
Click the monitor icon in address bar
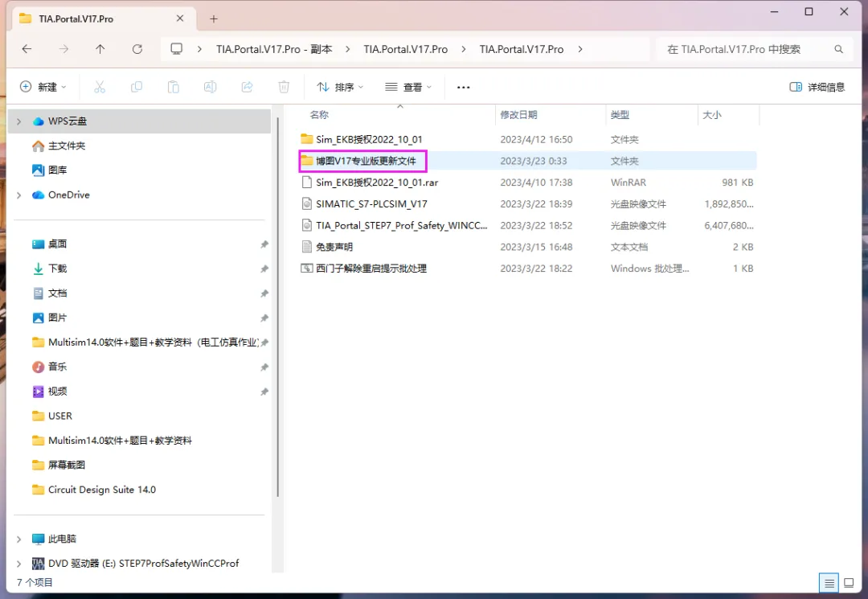click(x=177, y=49)
